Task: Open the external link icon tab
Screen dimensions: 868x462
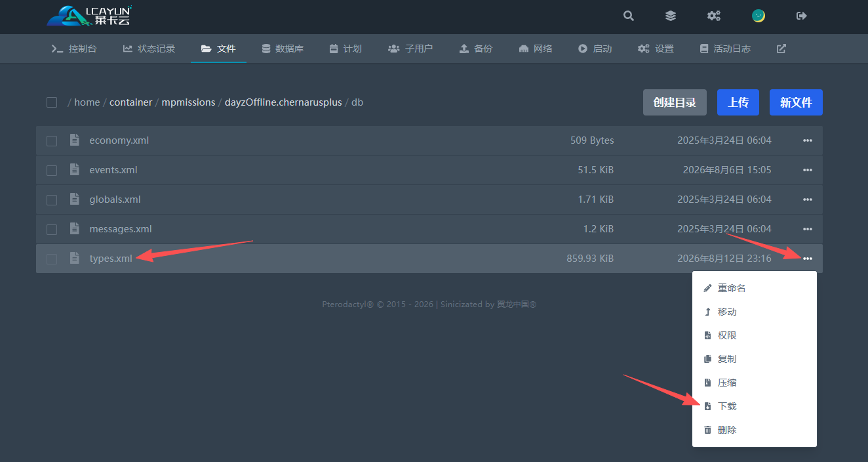Action: [781, 49]
